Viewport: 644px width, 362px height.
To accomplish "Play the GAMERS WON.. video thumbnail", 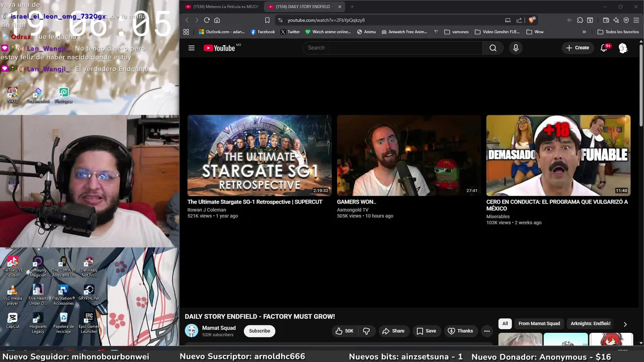I will [x=409, y=155].
